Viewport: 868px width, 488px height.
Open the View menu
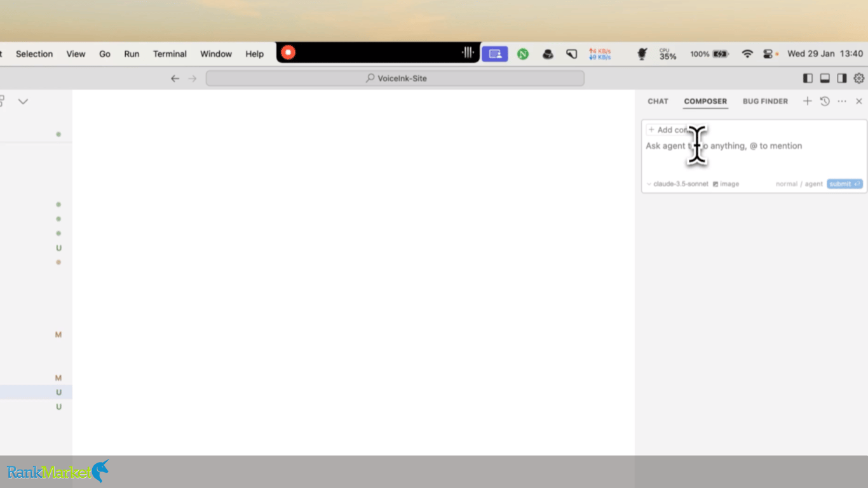76,54
